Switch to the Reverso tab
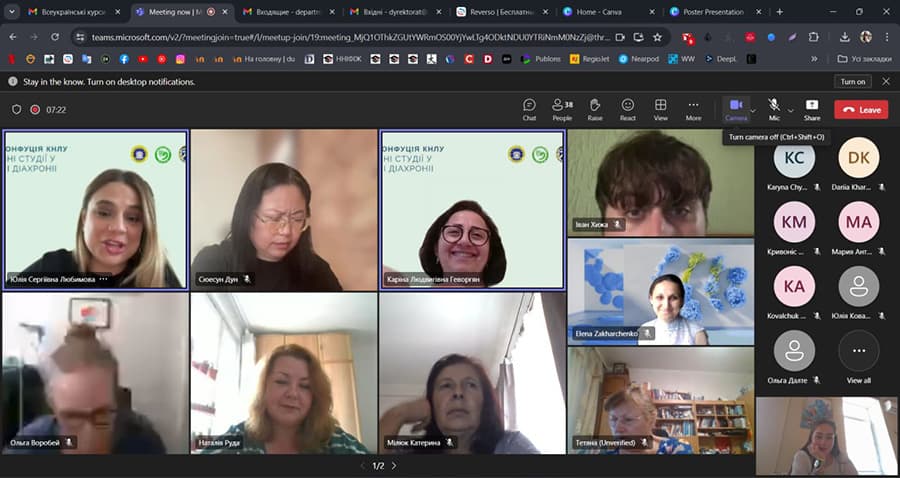Image resolution: width=900 pixels, height=478 pixels. point(502,11)
